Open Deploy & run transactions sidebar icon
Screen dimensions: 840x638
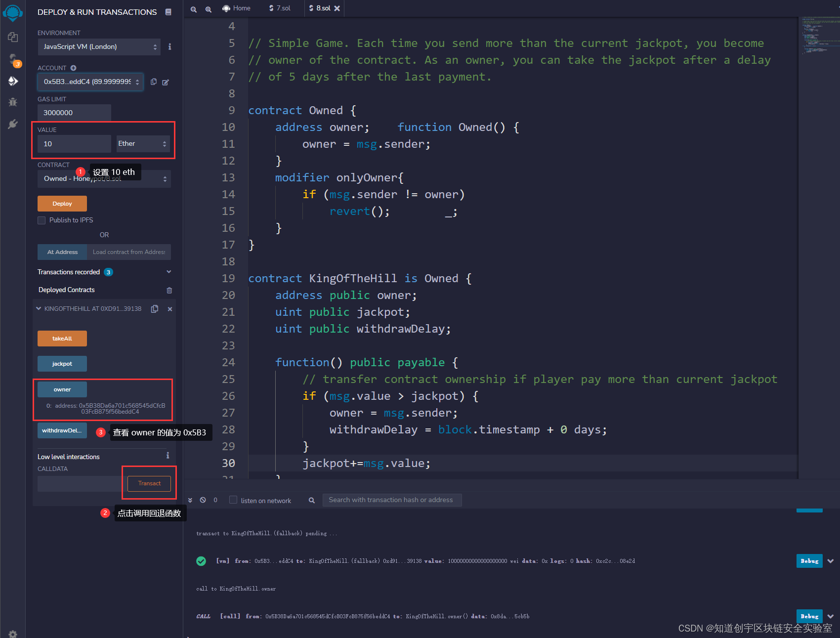(x=13, y=81)
